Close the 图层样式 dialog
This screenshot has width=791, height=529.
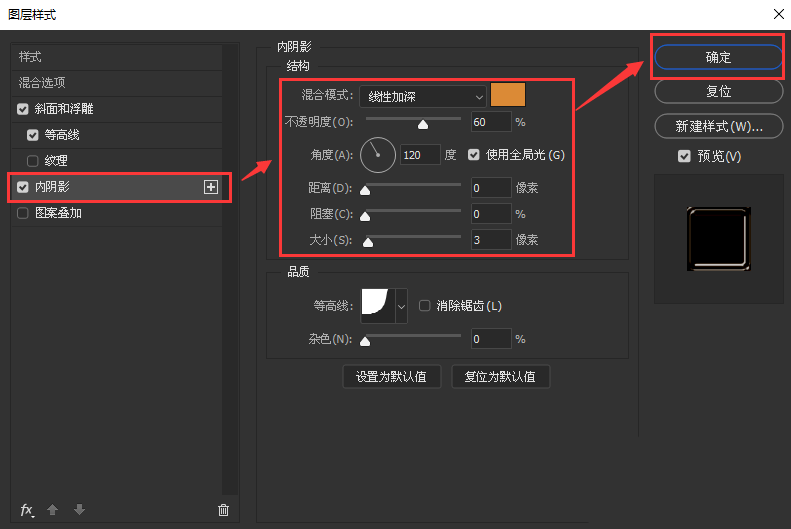point(778,14)
